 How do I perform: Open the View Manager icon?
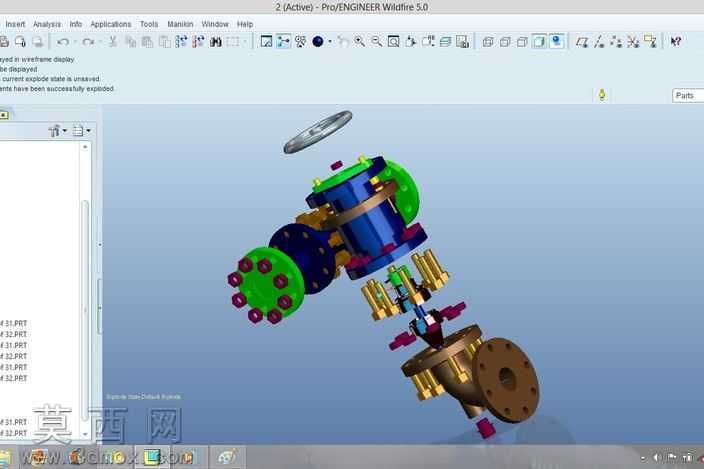pos(462,42)
